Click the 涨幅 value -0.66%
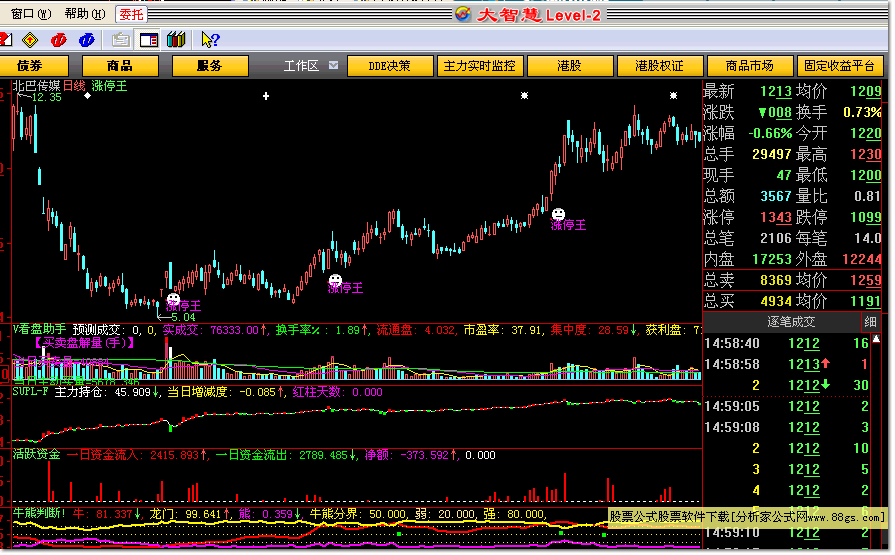This screenshot has width=895, height=555. point(770,133)
